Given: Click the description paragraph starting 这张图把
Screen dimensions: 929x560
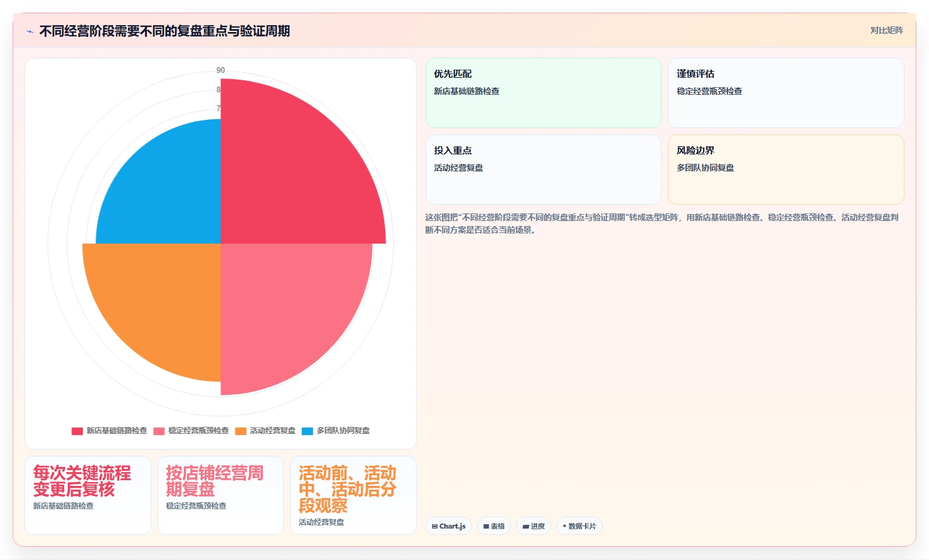Looking at the screenshot, I should [662, 223].
